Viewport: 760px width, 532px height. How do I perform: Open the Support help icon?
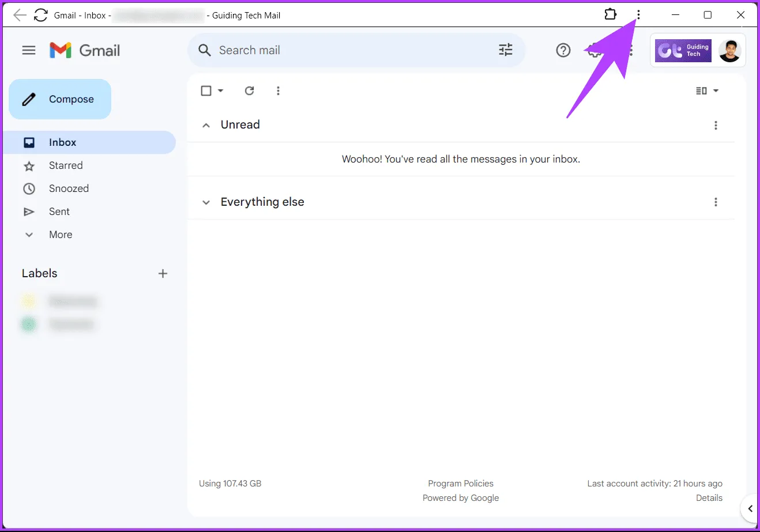pos(563,51)
